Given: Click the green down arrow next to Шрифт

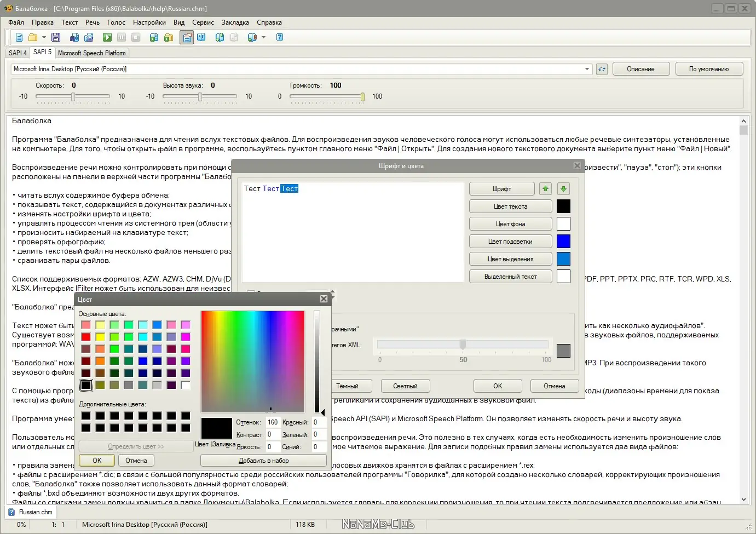Looking at the screenshot, I should click(563, 189).
